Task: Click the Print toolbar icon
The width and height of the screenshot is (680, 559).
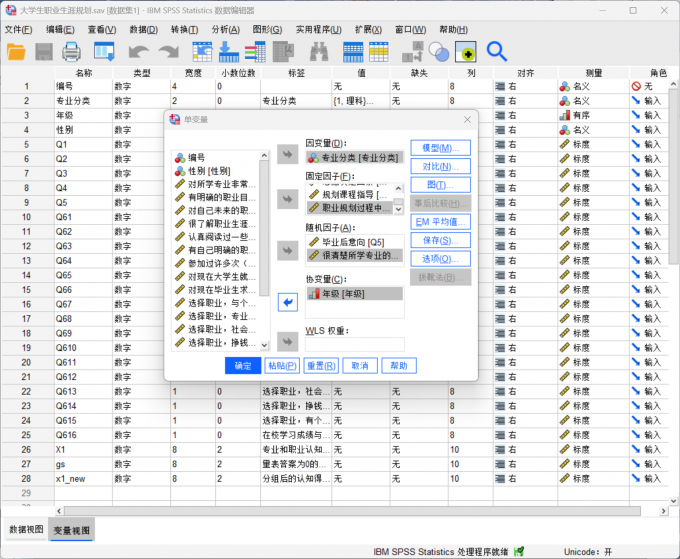Action: click(x=72, y=51)
